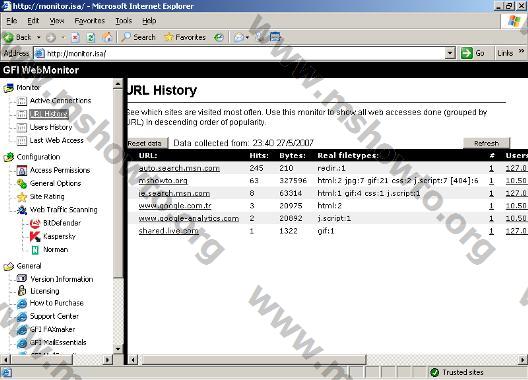Click the main pane scroll left arrow
This screenshot has height=380, width=528.
tap(133, 360)
